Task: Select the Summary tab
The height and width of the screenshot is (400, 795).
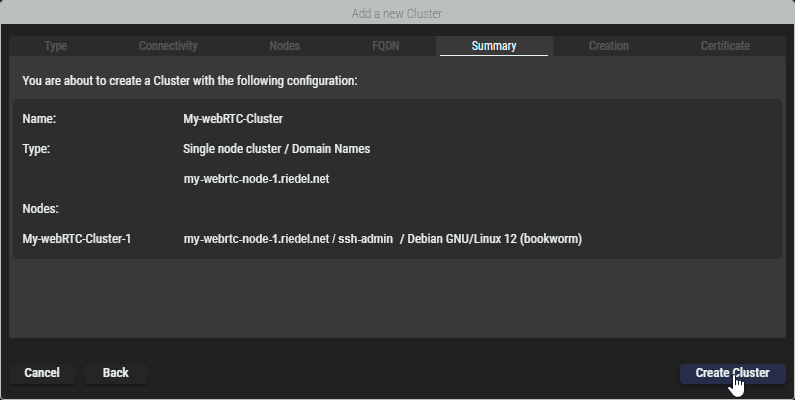Action: (x=494, y=46)
